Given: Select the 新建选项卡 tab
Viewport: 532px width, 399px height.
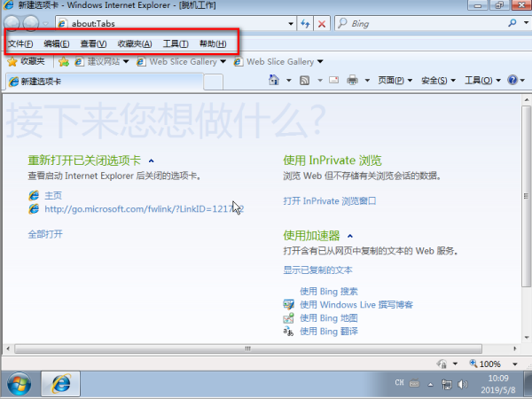Looking at the screenshot, I should [x=105, y=82].
